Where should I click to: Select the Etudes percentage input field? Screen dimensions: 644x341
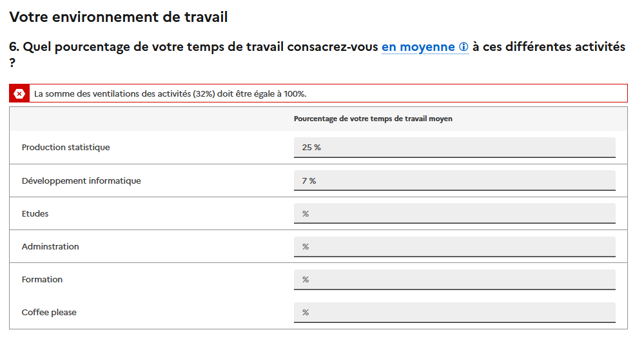coord(454,213)
